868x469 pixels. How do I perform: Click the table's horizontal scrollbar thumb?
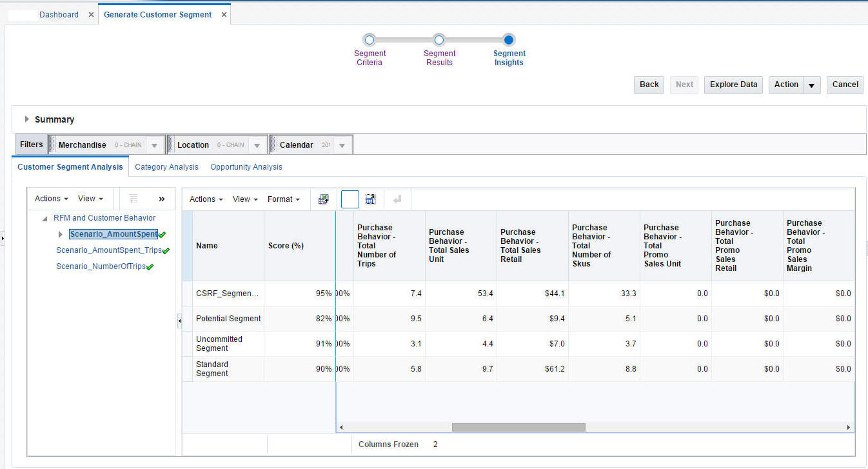coord(518,427)
